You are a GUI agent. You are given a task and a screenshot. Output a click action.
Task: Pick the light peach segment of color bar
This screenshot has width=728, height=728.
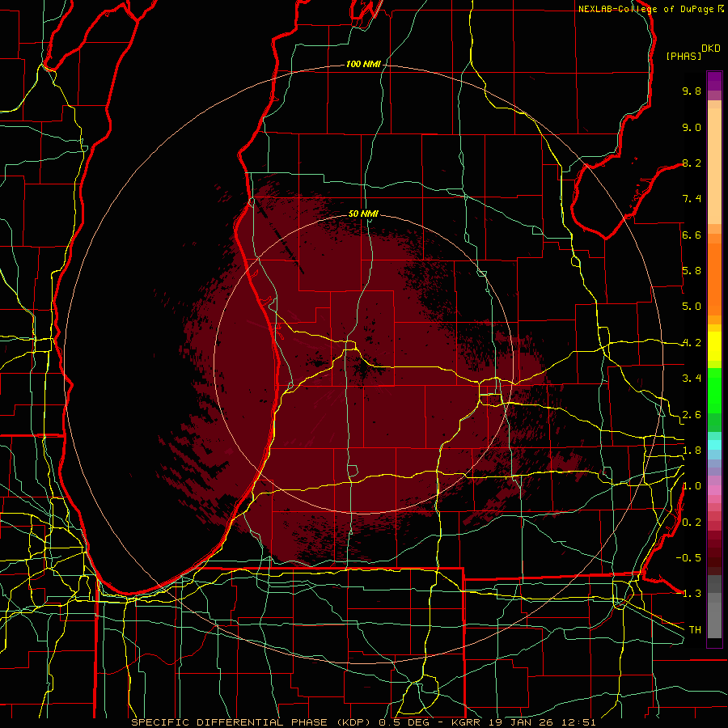tap(714, 167)
